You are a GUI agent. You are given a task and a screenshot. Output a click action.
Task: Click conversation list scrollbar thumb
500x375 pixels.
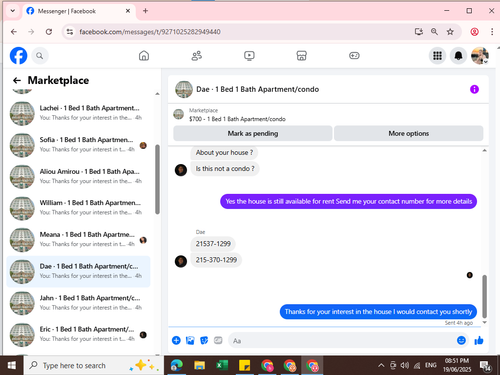click(x=157, y=179)
